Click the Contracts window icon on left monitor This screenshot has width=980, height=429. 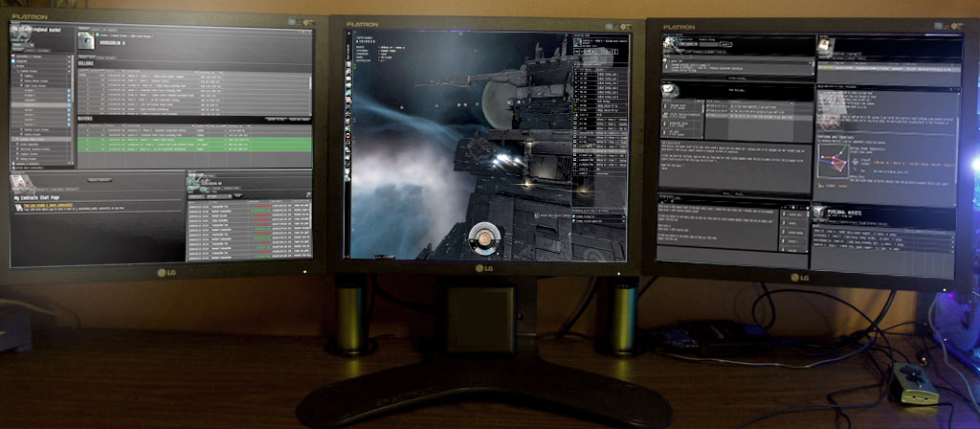tap(23, 183)
